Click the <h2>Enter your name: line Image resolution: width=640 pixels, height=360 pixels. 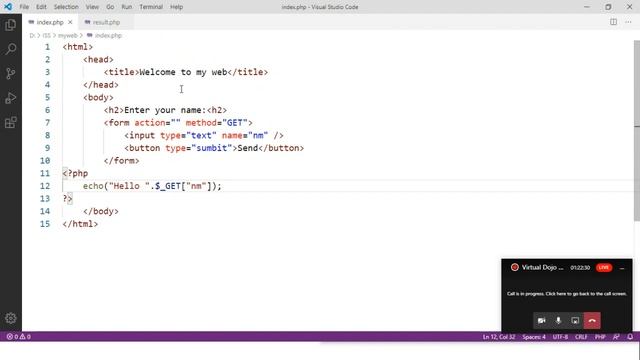165,110
